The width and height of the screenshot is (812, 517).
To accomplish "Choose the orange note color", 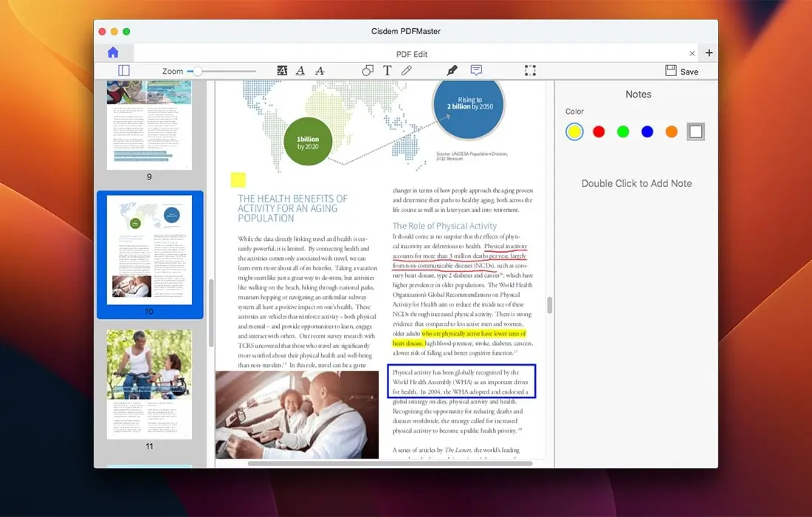I will pyautogui.click(x=672, y=131).
